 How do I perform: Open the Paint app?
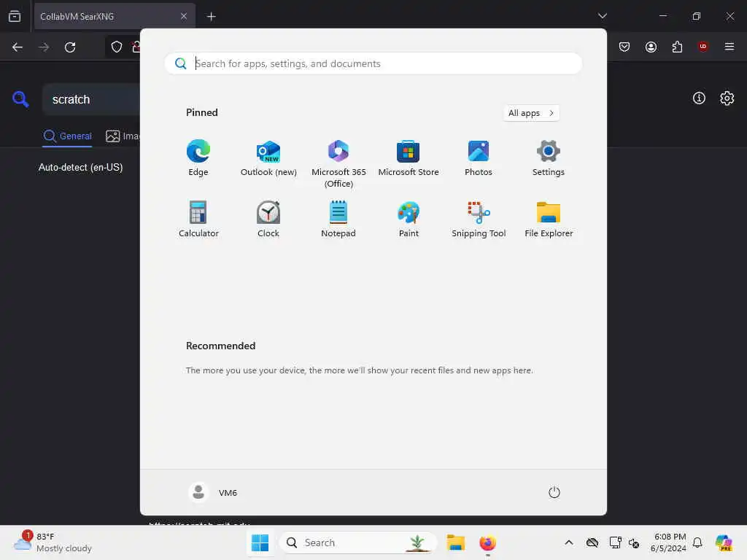click(x=409, y=219)
